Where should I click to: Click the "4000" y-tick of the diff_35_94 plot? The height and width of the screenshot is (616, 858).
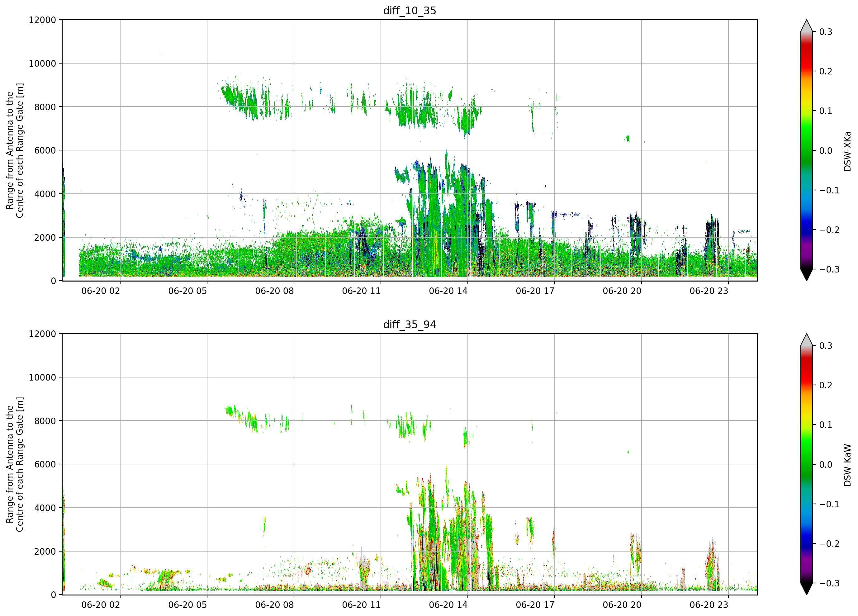[x=45, y=508]
